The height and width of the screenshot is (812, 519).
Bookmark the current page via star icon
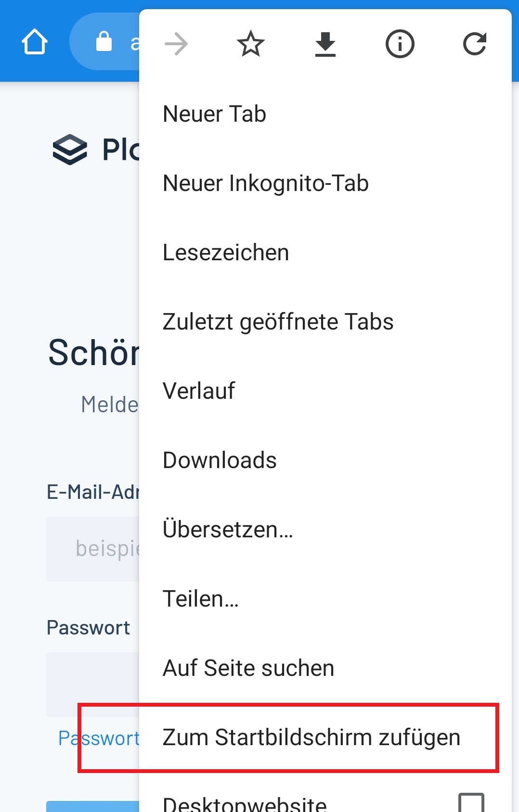[x=250, y=44]
